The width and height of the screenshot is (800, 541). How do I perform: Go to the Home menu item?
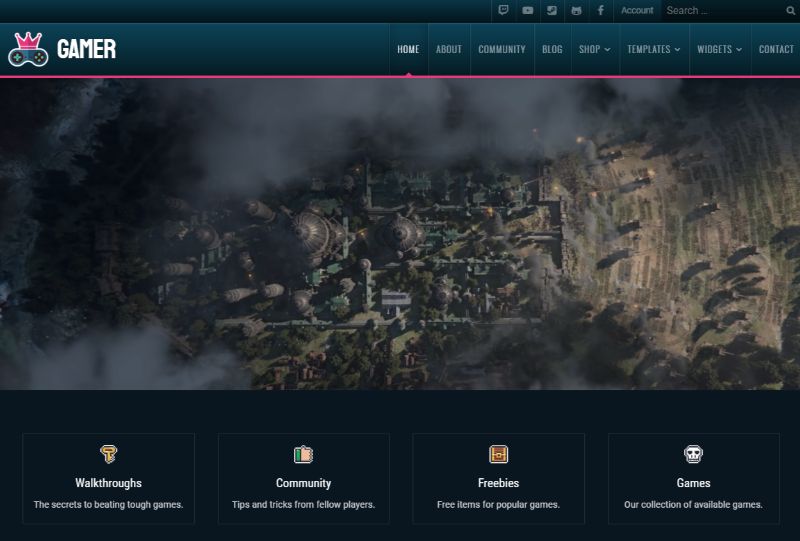(408, 50)
